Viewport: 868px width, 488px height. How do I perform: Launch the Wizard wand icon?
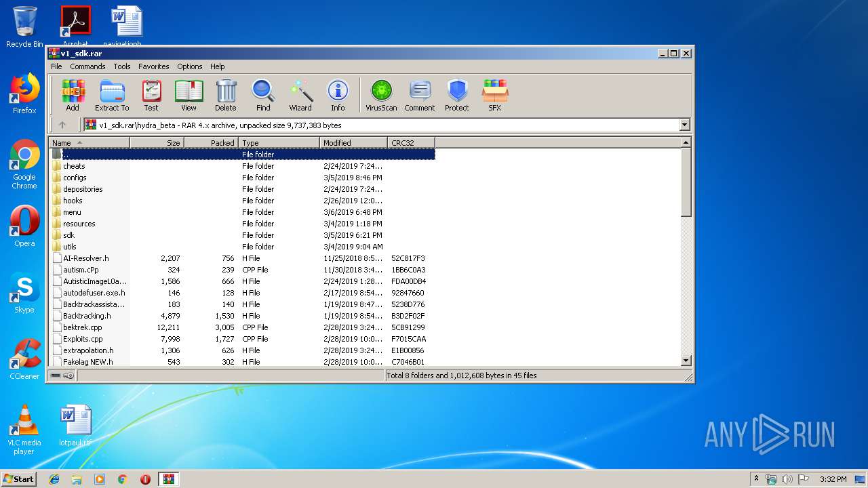point(300,96)
